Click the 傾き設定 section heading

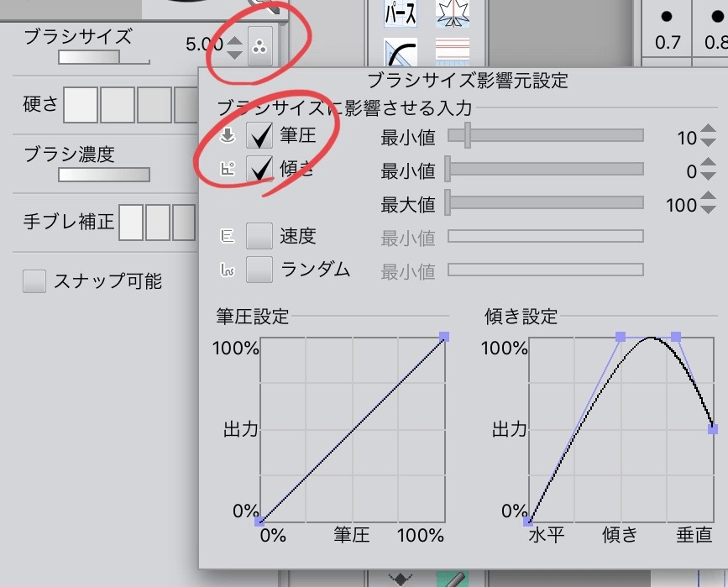pos(521,317)
